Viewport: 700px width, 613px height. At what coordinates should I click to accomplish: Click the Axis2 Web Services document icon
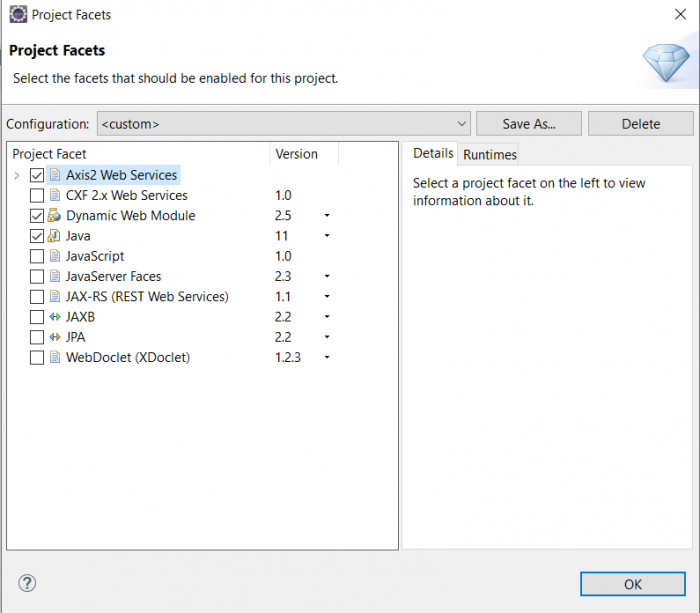[x=54, y=175]
